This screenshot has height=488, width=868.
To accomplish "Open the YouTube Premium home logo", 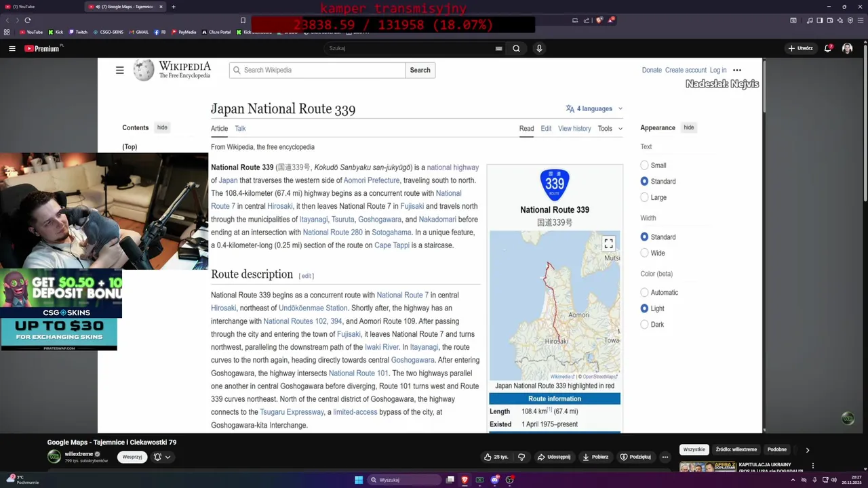I will click(x=42, y=48).
